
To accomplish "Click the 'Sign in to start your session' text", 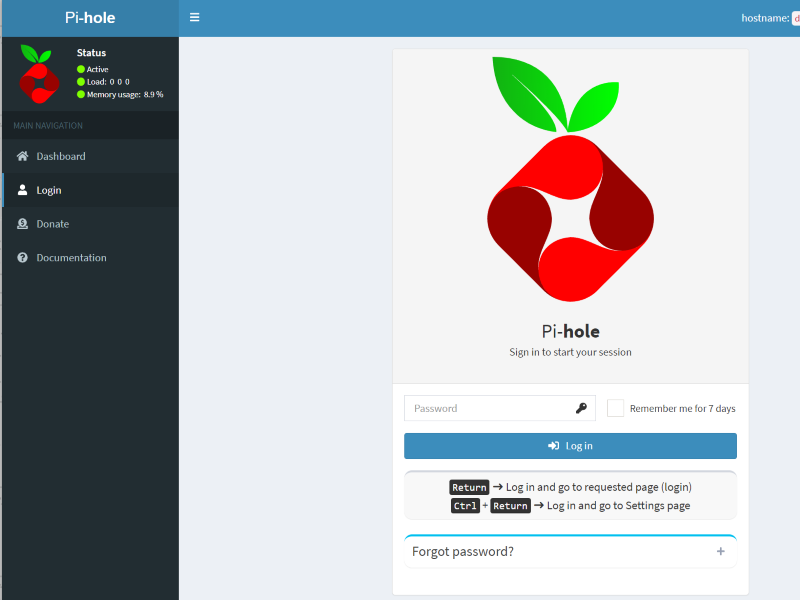I will [x=570, y=352].
